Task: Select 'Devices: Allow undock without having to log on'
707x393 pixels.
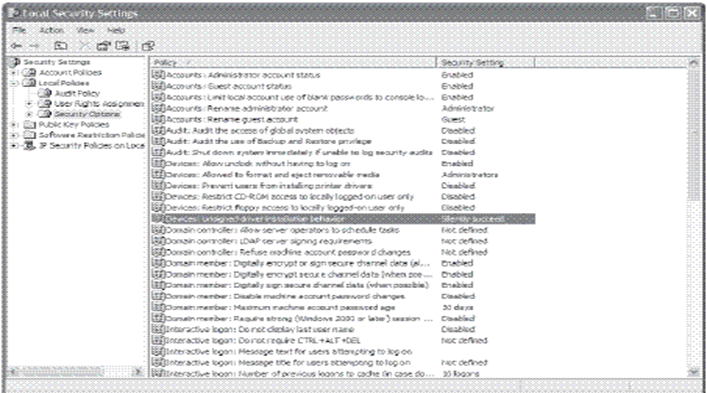Action: pyautogui.click(x=258, y=163)
